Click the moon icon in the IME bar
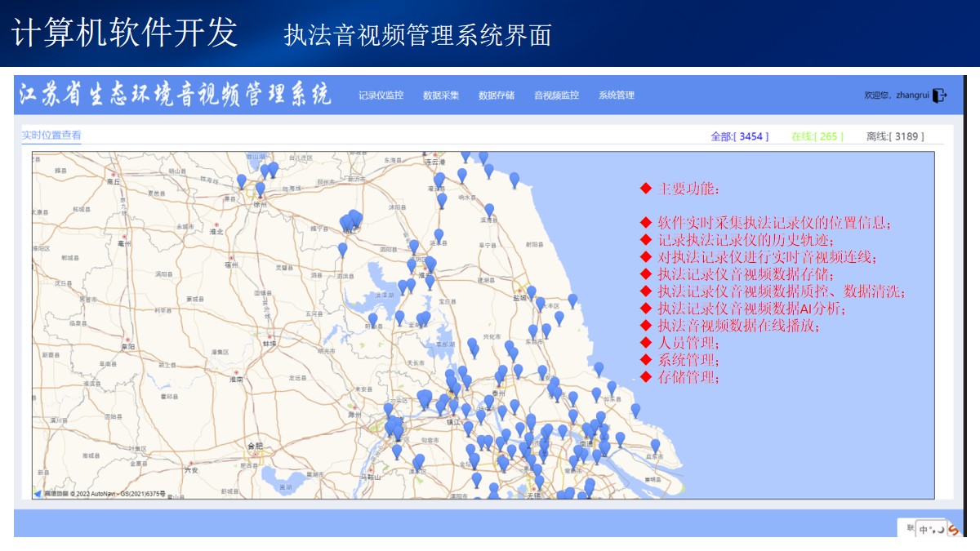 [x=939, y=530]
